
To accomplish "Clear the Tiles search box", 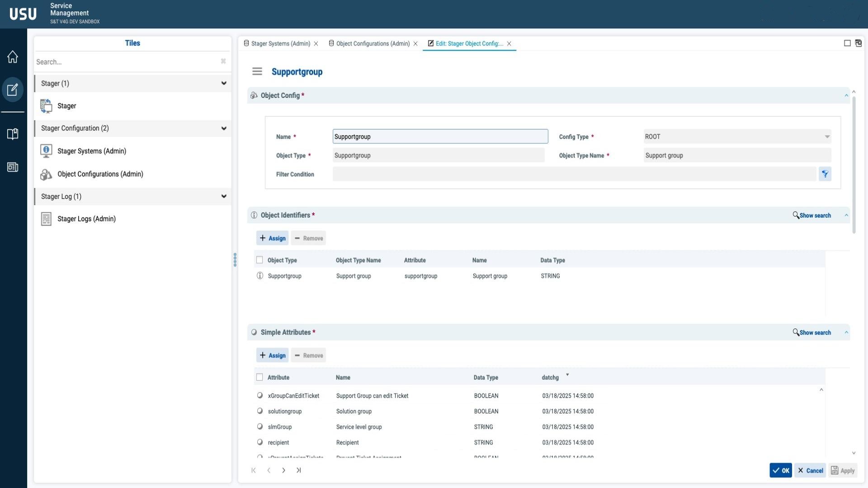I will (223, 61).
